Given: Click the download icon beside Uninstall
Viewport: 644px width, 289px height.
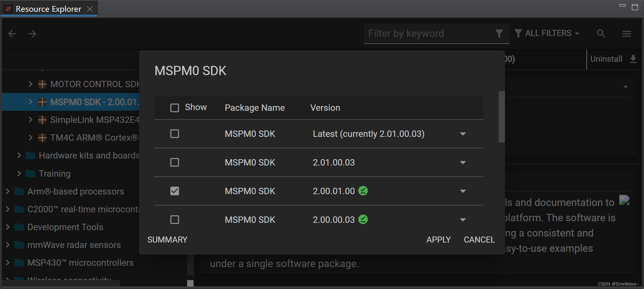Looking at the screenshot, I should click(x=633, y=59).
